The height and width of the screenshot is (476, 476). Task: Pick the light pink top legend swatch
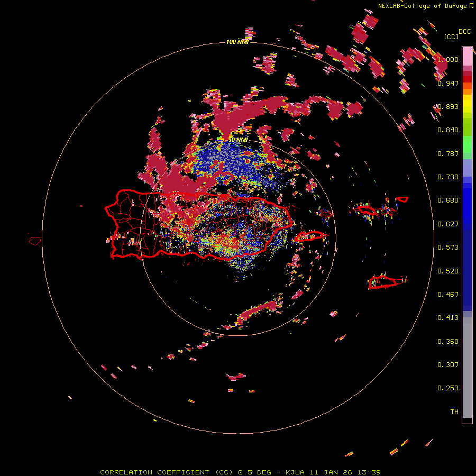click(467, 56)
